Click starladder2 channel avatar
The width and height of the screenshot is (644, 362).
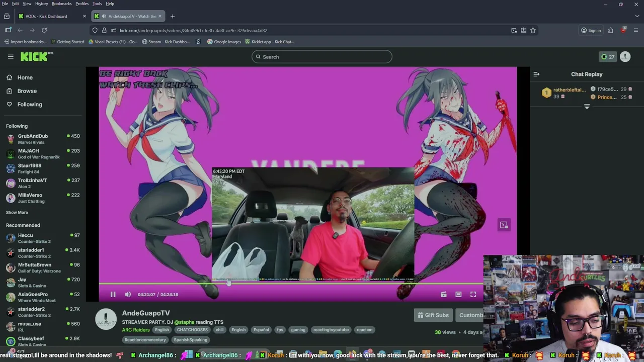(11, 312)
